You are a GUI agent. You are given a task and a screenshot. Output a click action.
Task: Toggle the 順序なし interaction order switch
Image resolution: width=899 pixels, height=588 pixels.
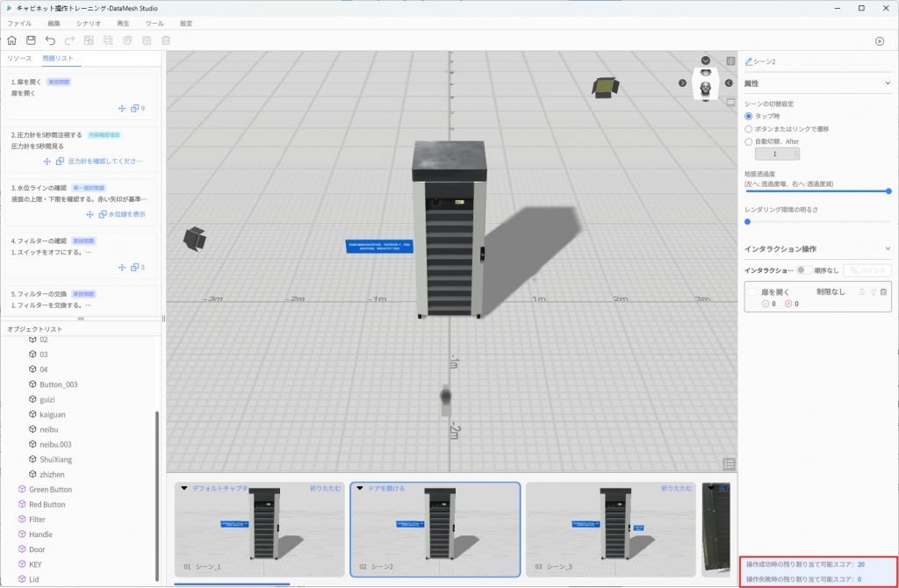coord(803,270)
